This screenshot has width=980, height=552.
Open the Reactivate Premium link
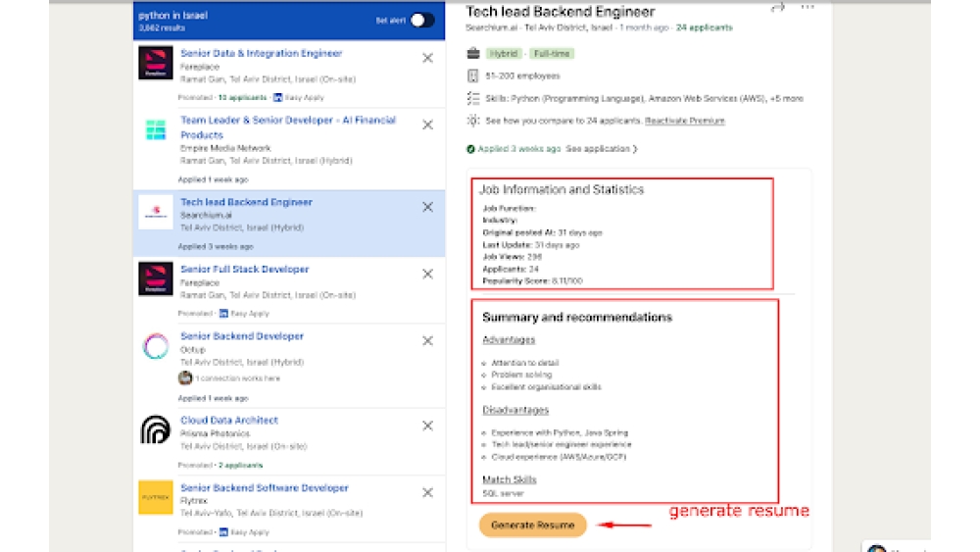685,121
